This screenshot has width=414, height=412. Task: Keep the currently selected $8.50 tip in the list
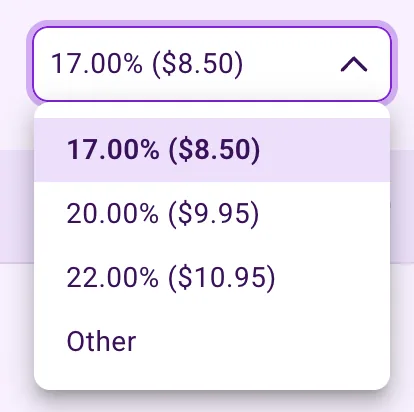coord(212,150)
